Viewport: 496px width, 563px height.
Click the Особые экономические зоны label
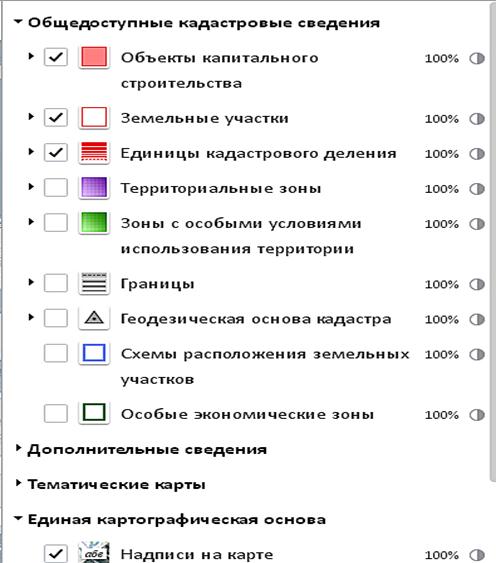pos(247,414)
